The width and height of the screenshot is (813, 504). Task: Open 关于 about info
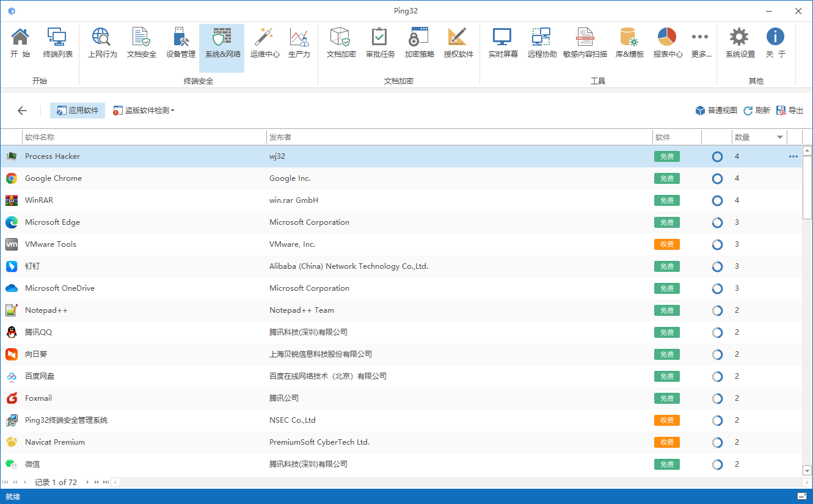click(775, 43)
